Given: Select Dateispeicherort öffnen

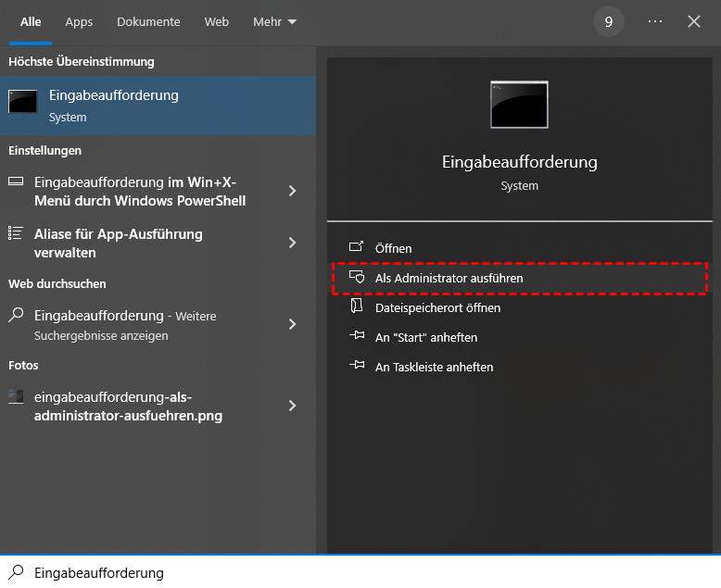Looking at the screenshot, I should tap(520, 307).
